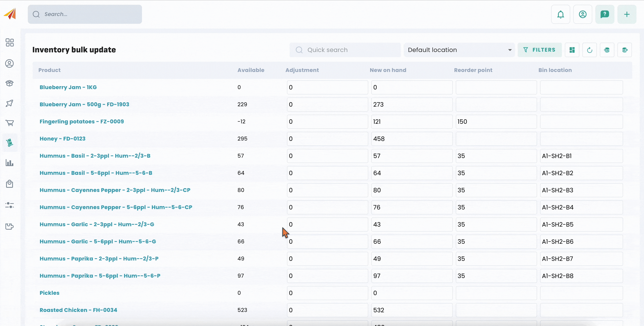This screenshot has height=326, width=644.
Task: Open the shopping cart sidebar icon
Action: click(10, 123)
